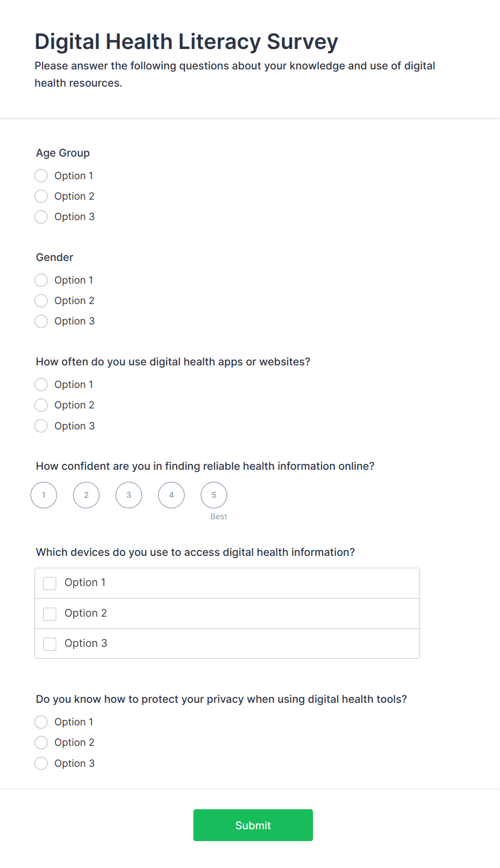Choose Option 2 for Gender

(x=41, y=301)
